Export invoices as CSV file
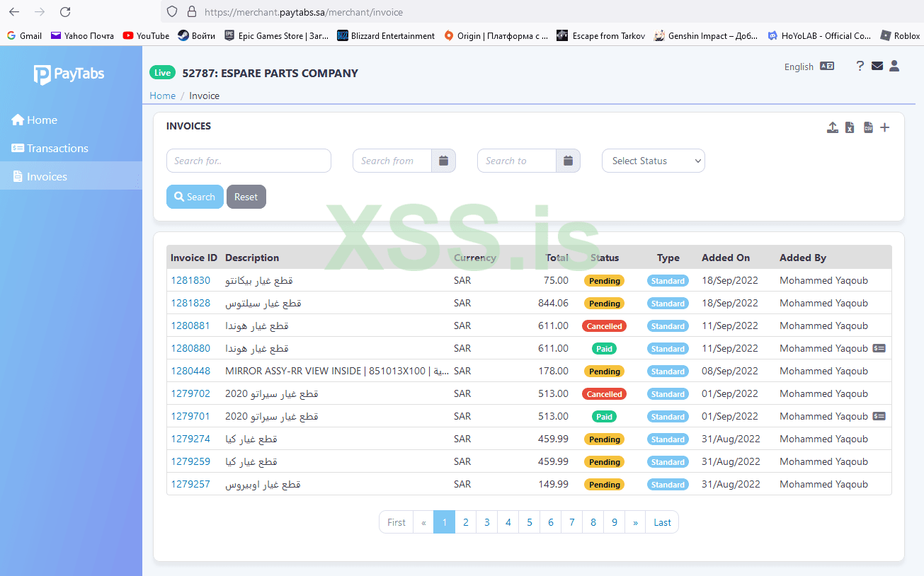924x576 pixels. click(x=868, y=127)
